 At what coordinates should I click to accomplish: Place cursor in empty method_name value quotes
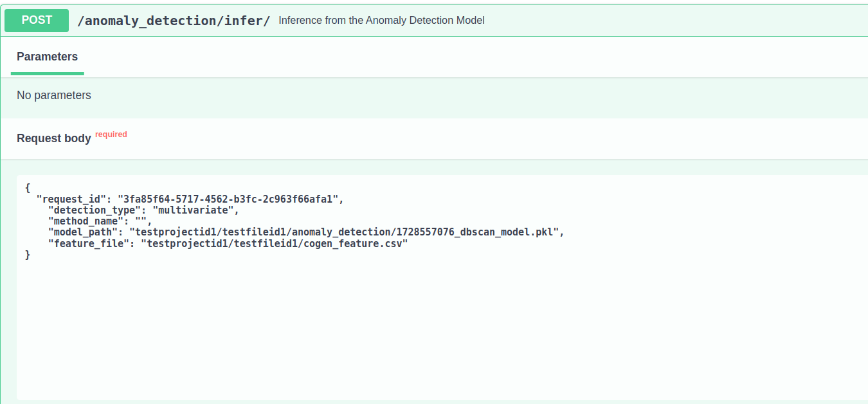pyautogui.click(x=141, y=221)
